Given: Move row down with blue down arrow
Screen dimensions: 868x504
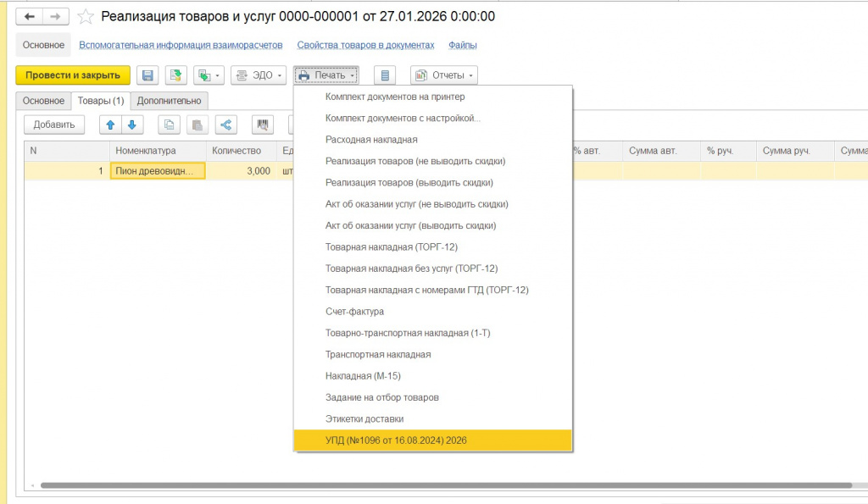Looking at the screenshot, I should pyautogui.click(x=132, y=125).
